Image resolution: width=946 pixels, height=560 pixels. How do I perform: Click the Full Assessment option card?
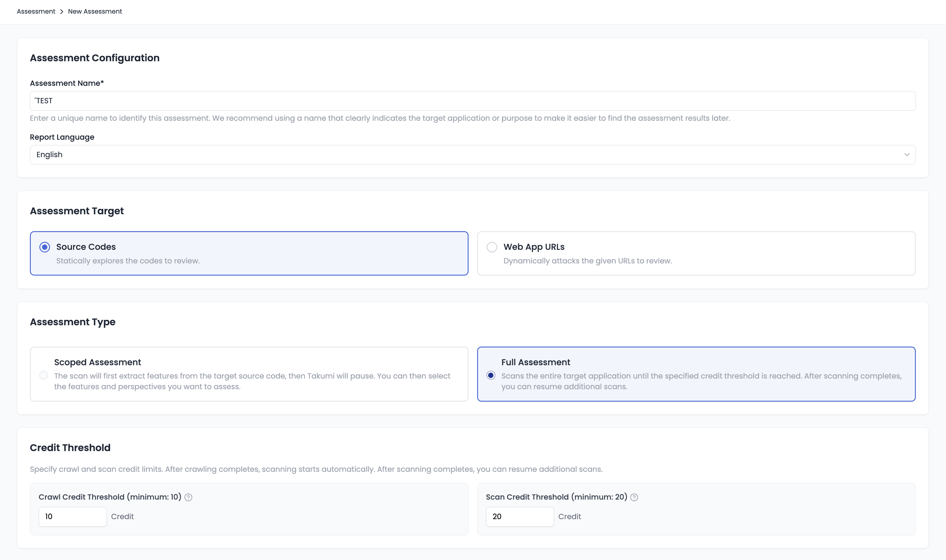click(696, 374)
